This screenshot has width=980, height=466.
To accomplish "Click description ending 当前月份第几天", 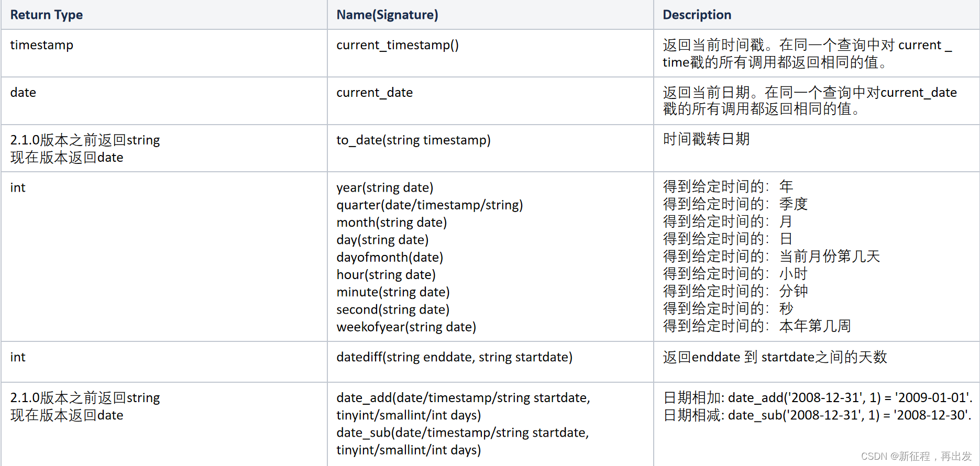I will coord(772,257).
